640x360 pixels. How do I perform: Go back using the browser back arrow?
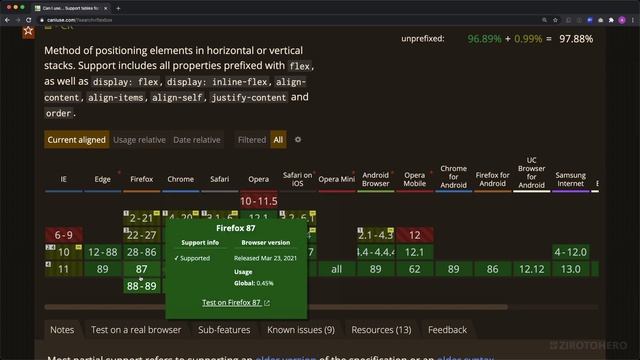pos(7,20)
